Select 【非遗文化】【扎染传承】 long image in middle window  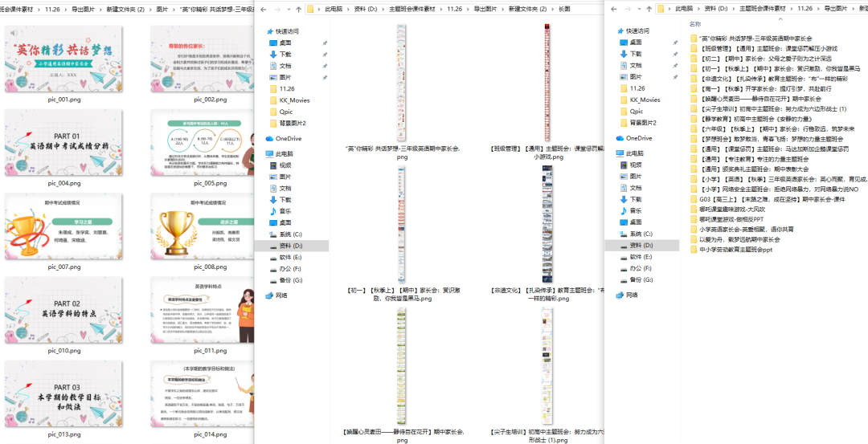547,225
